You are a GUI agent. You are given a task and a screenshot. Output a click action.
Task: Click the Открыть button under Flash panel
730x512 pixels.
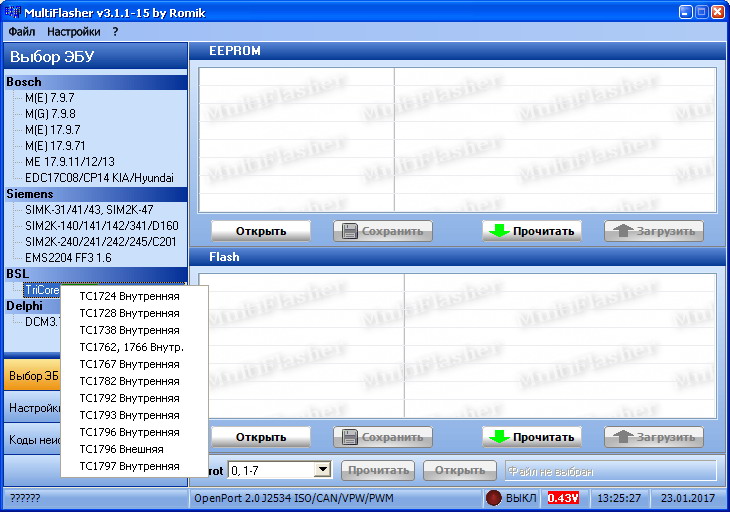pyautogui.click(x=260, y=437)
